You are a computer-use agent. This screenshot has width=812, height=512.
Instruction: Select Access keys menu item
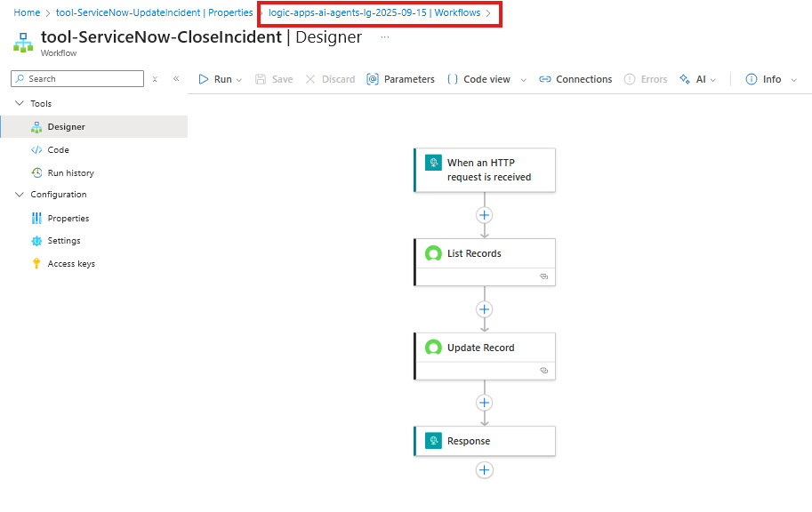tap(71, 264)
